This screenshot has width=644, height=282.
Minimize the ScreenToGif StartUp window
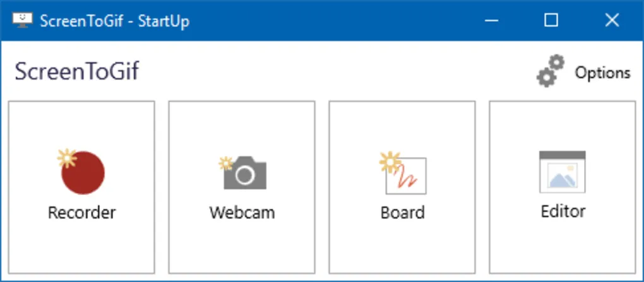point(491,21)
